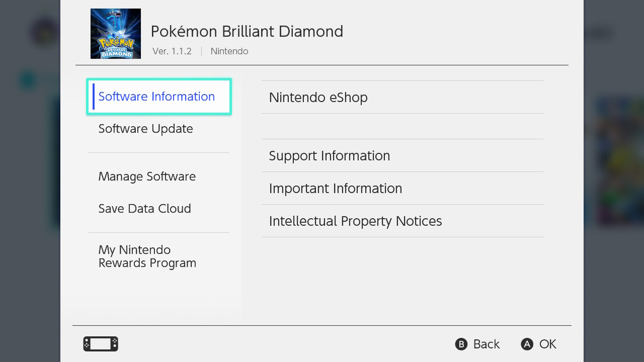Select the Software Information tab

pos(156,97)
